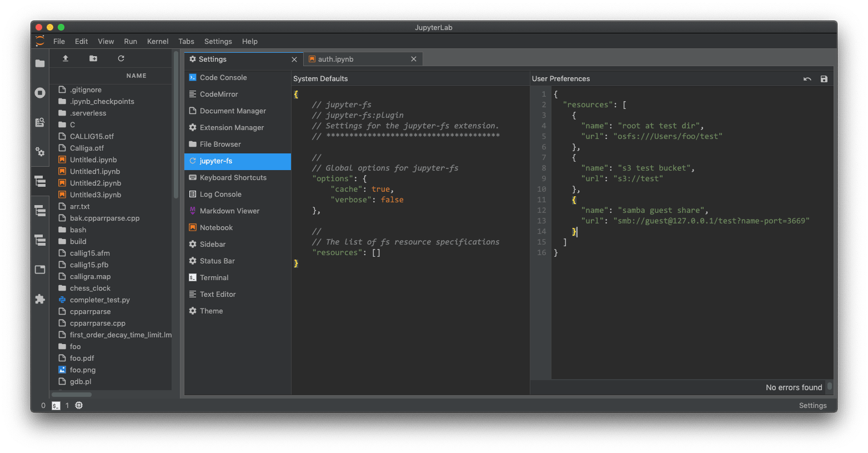868x453 pixels.
Task: Save User Preferences with disk icon
Action: pos(824,79)
